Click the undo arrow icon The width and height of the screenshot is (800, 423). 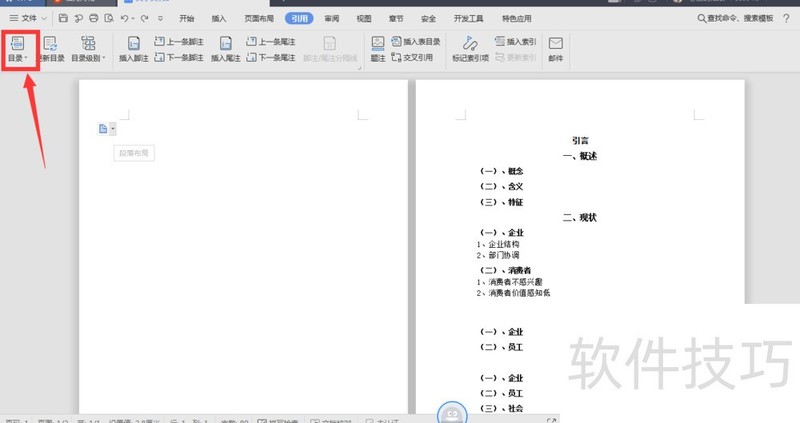pyautogui.click(x=128, y=18)
